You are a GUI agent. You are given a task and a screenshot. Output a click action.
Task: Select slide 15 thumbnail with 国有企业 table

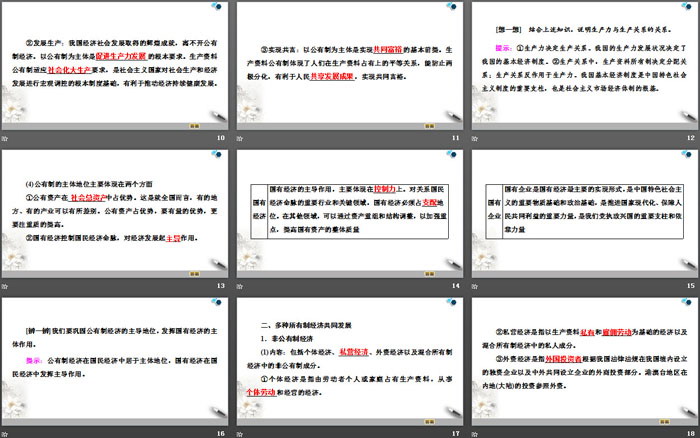coord(585,214)
